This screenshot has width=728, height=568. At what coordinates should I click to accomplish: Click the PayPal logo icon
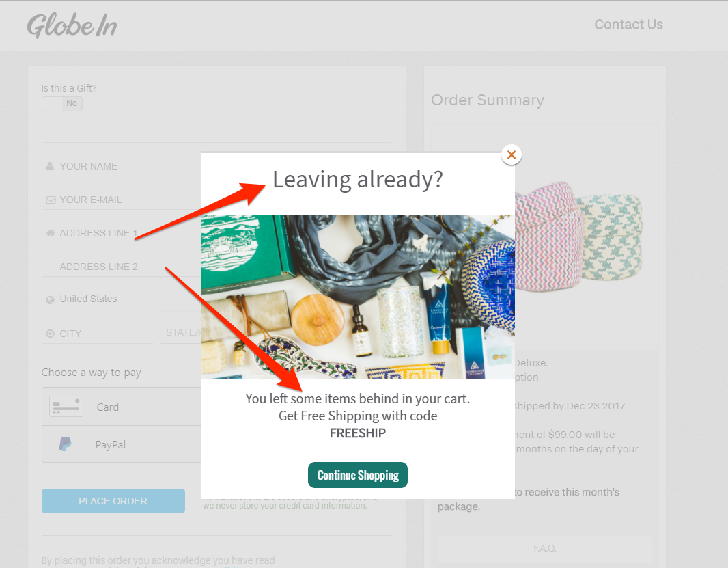click(65, 444)
